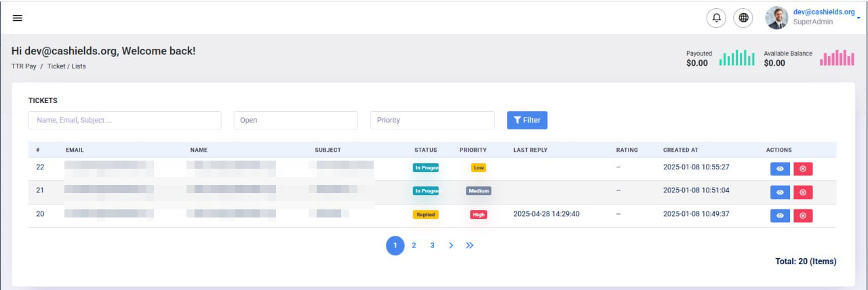Click the TICKETS section heading
The width and height of the screenshot is (868, 290).
[x=43, y=100]
